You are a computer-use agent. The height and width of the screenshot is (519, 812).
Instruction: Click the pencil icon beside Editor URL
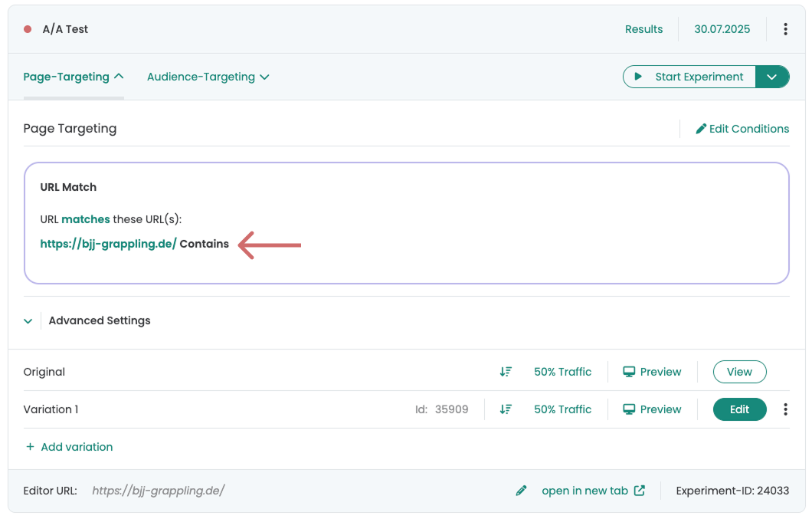coord(522,491)
